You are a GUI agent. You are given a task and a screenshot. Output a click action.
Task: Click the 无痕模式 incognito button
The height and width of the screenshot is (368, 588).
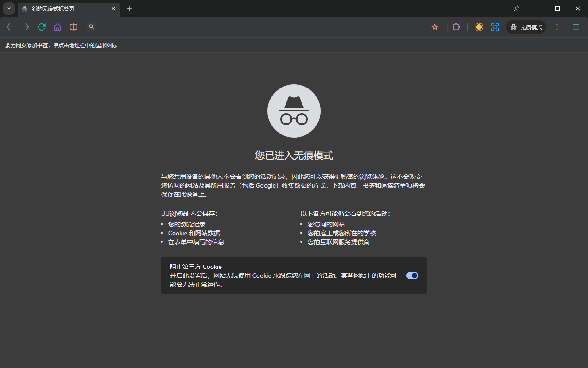(x=526, y=27)
